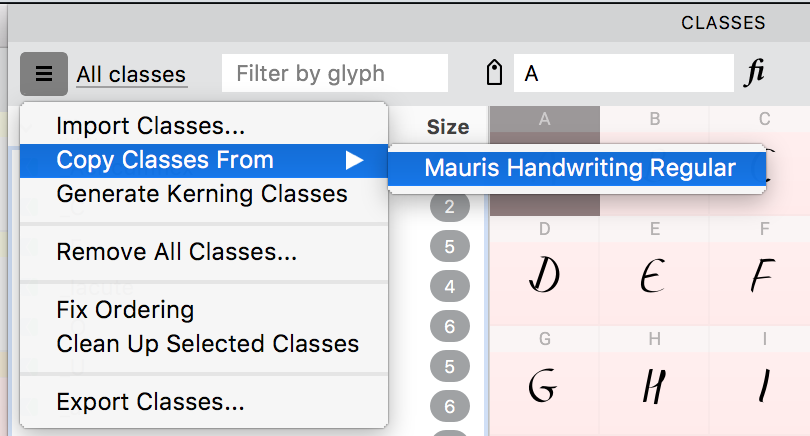The height and width of the screenshot is (436, 810).
Task: Select the glyph E cell
Action: click(x=654, y=270)
